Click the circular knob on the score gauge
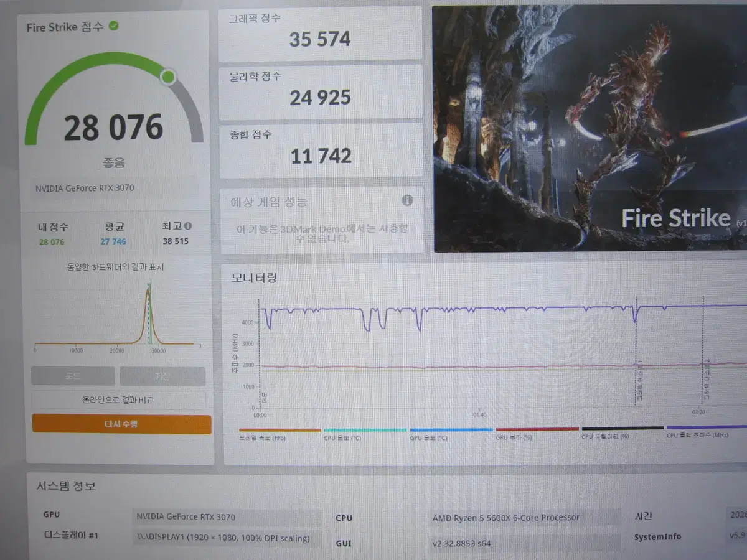747x560 pixels. [168, 77]
